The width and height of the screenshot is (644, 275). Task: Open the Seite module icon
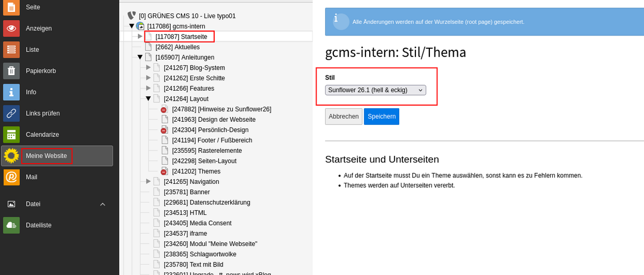click(11, 8)
